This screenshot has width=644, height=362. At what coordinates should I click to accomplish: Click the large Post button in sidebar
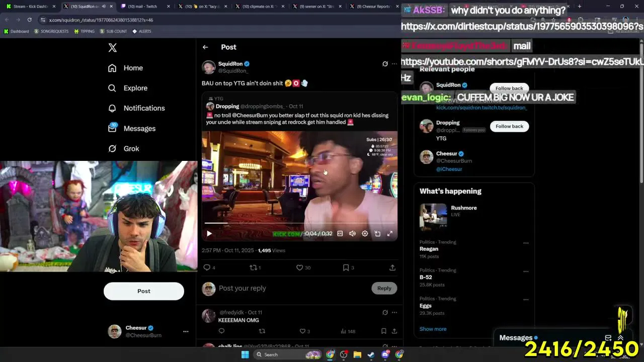[144, 291]
